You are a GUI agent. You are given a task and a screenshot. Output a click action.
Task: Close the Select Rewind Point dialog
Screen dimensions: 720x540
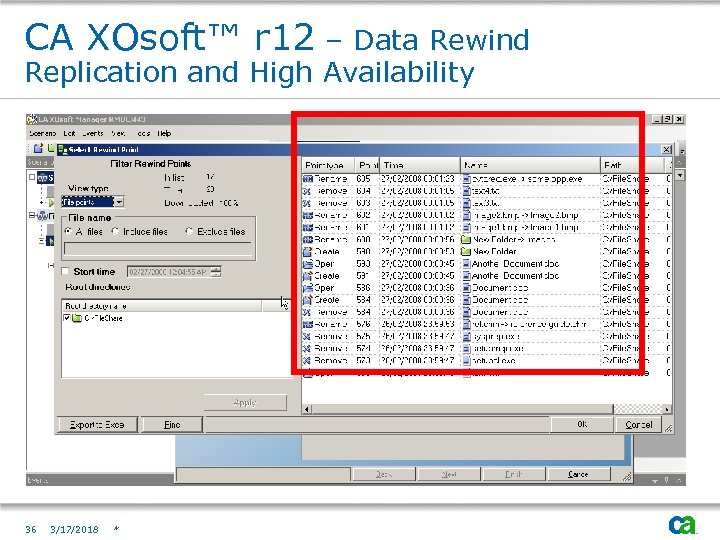[666, 149]
